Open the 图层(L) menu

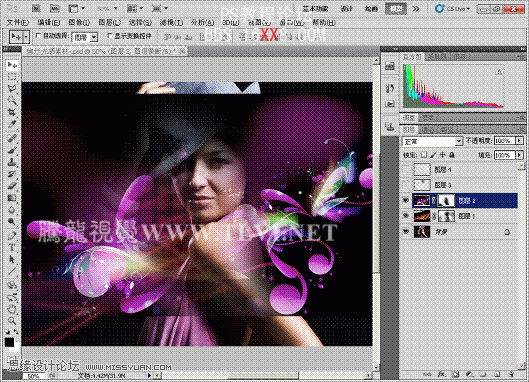pyautogui.click(x=110, y=23)
